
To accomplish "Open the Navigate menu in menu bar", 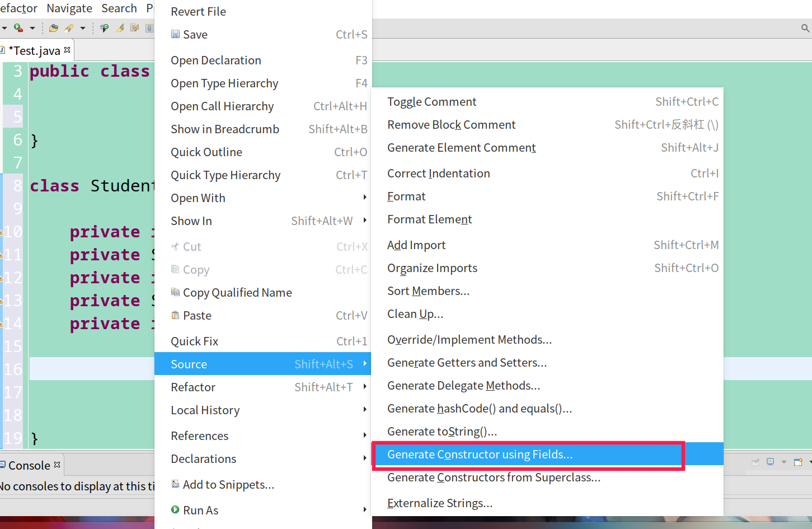I will click(x=69, y=8).
